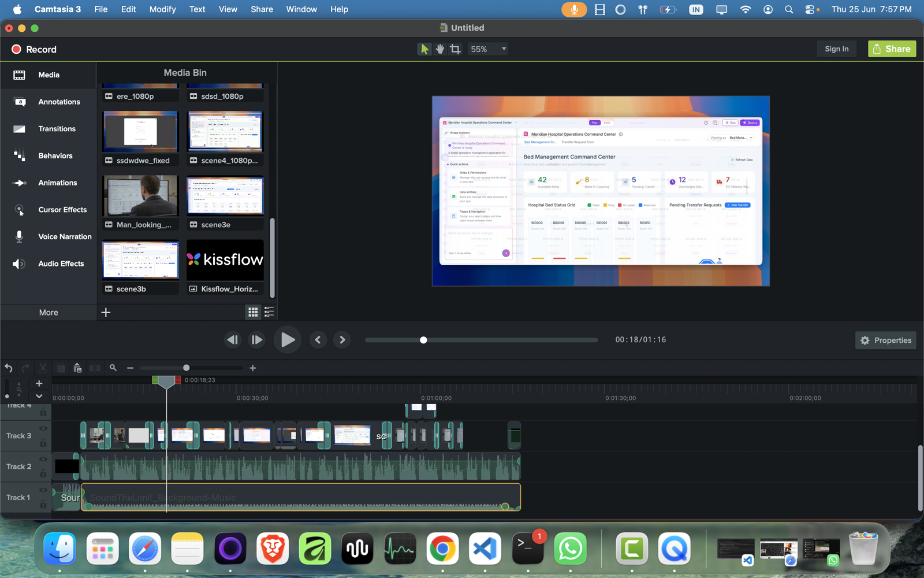This screenshot has width=924, height=578.
Task: Open the Share menu in menu bar
Action: pyautogui.click(x=262, y=9)
